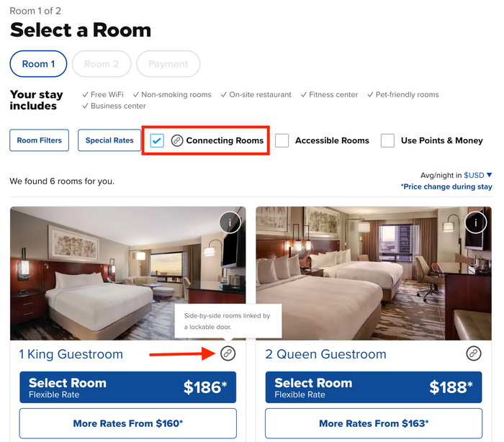Viewport: 504px width, 442px height.
Task: Open the Payment step tab
Action: tap(168, 63)
